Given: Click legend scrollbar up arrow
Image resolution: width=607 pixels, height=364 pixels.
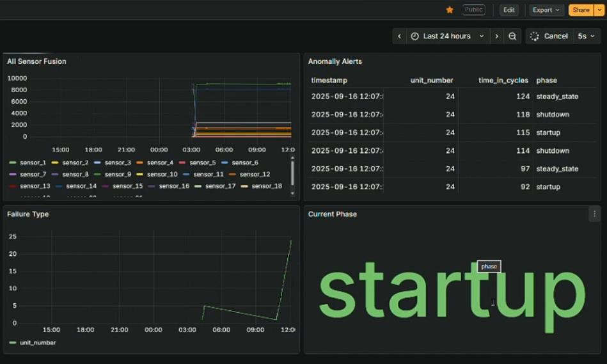Looking at the screenshot, I should 292,158.
